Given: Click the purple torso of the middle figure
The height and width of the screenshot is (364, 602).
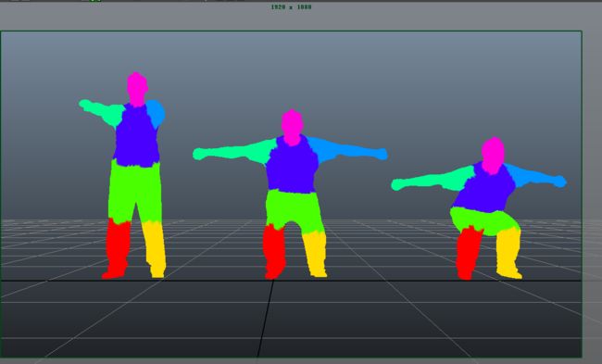Looking at the screenshot, I should point(292,165).
